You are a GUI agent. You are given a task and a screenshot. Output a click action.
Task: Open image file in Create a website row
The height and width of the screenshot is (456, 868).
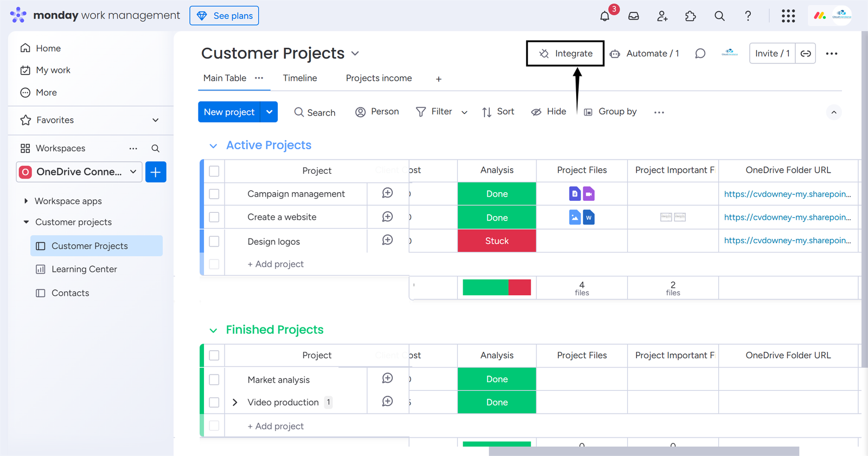575,218
